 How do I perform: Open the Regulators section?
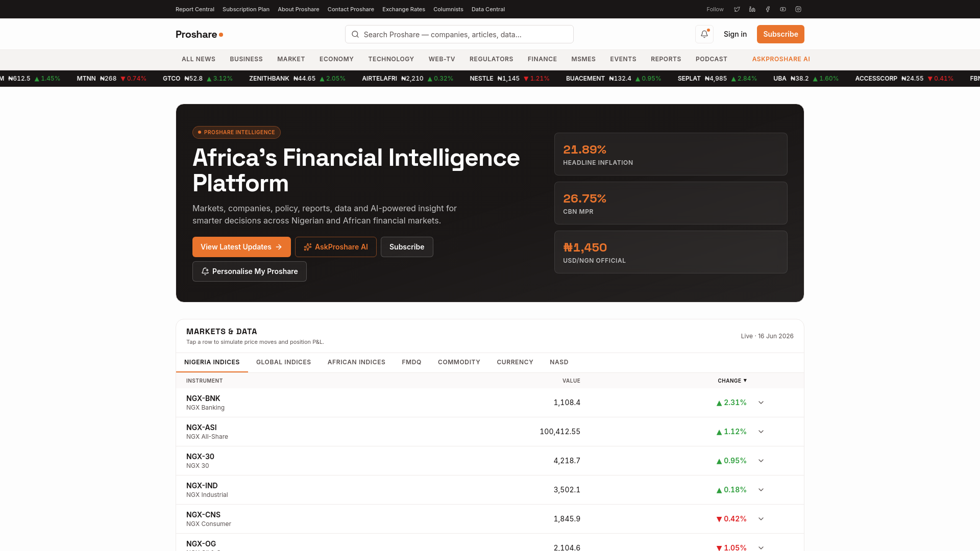491,59
